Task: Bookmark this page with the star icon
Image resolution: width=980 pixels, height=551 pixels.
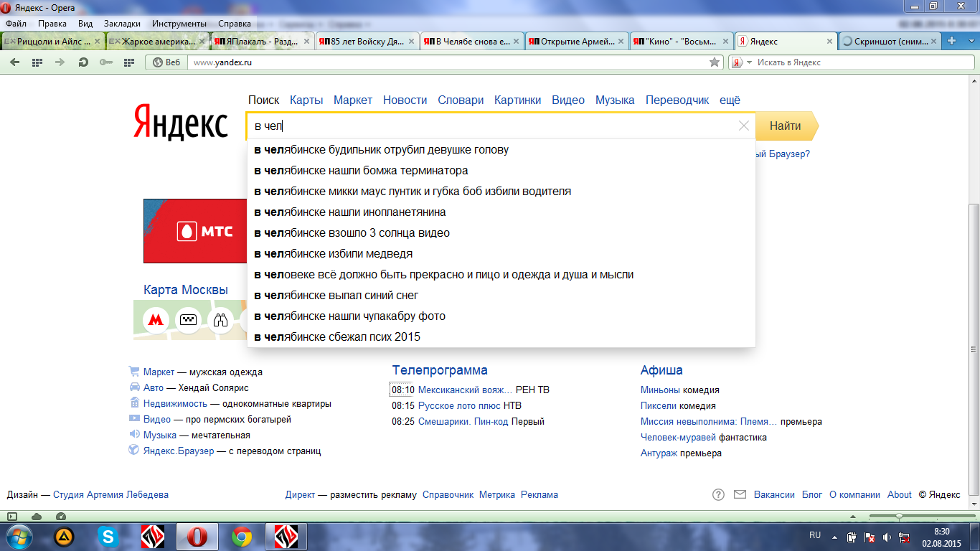Action: tap(715, 62)
